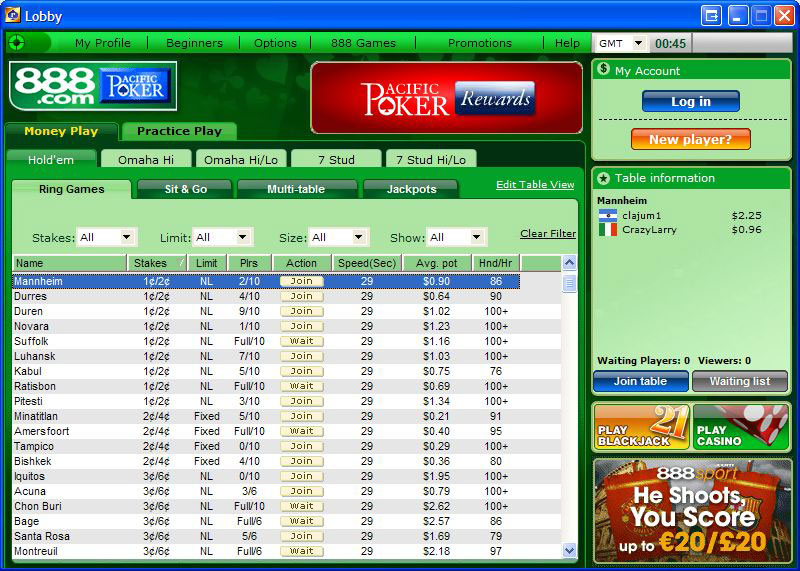Open the Size filter dropdown
This screenshot has height=571, width=800.
click(x=359, y=237)
